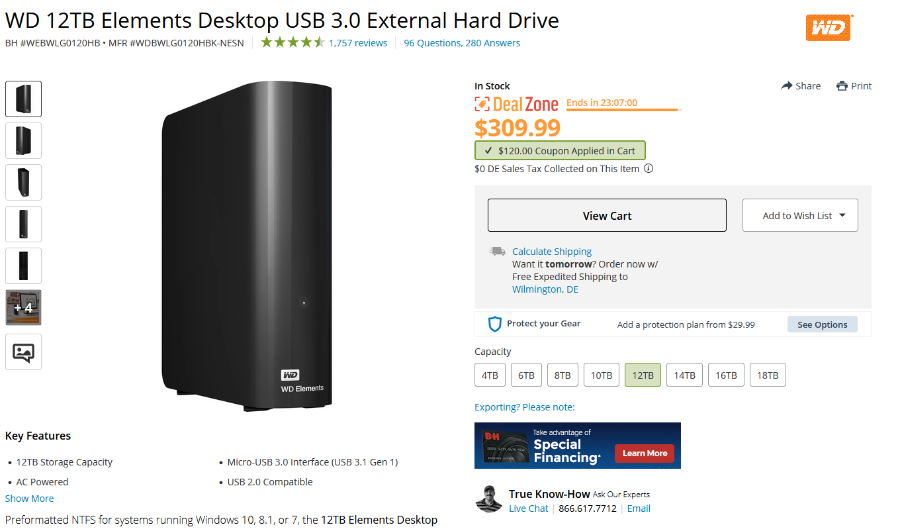
Task: Click the Print printer icon
Action: pyautogui.click(x=841, y=86)
